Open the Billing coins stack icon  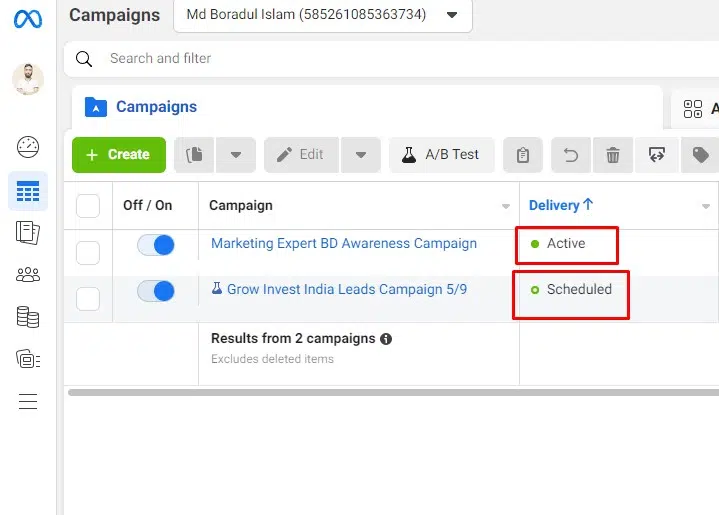click(x=28, y=317)
